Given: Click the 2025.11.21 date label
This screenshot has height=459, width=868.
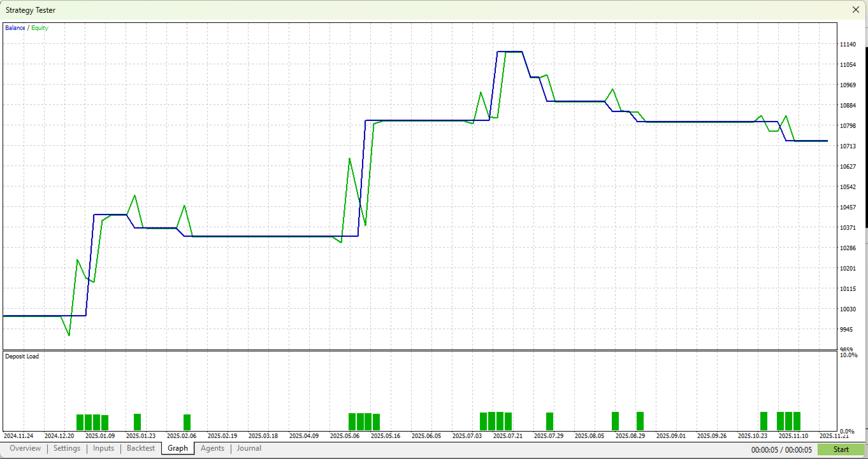Looking at the screenshot, I should pos(834,436).
